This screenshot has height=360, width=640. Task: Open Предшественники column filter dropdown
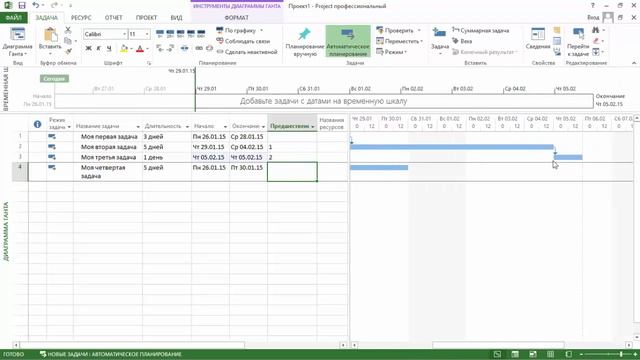pos(313,127)
